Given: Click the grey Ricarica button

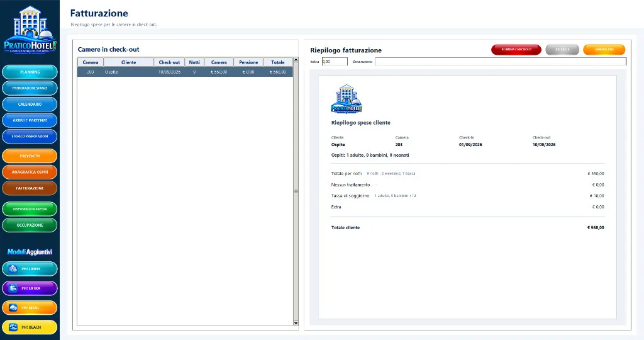Looking at the screenshot, I should coord(562,49).
